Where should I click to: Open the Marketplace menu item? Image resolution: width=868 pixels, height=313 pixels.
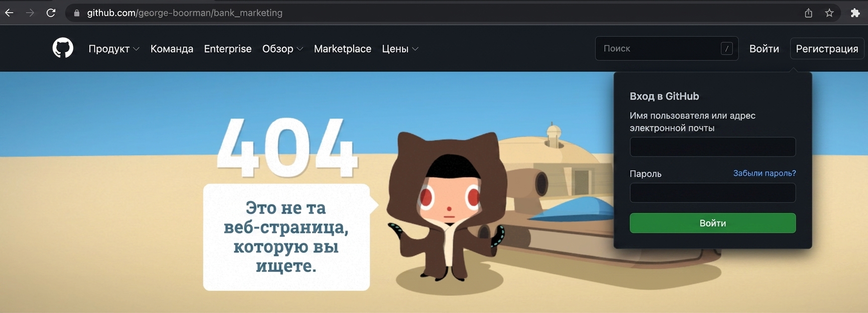tap(343, 49)
